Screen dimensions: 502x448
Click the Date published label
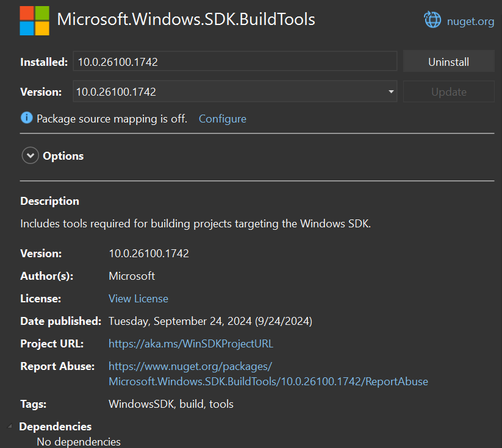point(61,321)
